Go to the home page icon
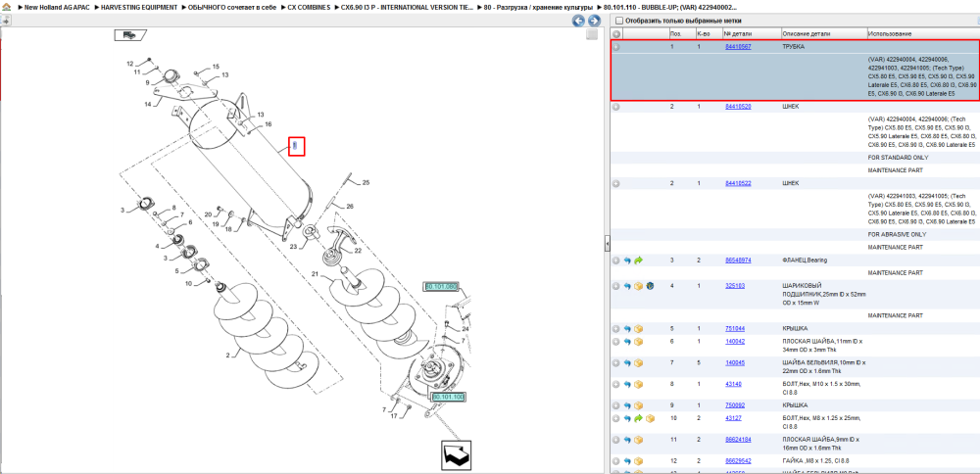This screenshot has height=474, width=980. 5,8
